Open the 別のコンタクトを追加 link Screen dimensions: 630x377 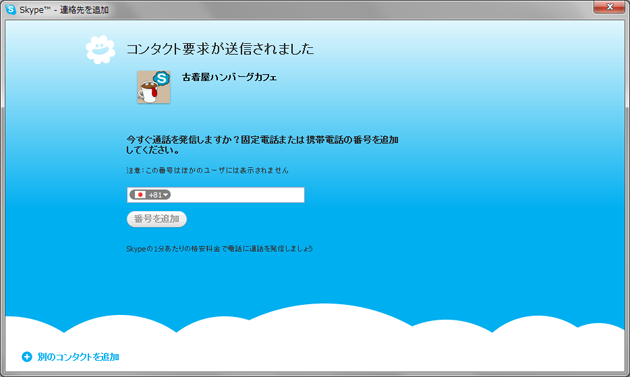coord(78,357)
